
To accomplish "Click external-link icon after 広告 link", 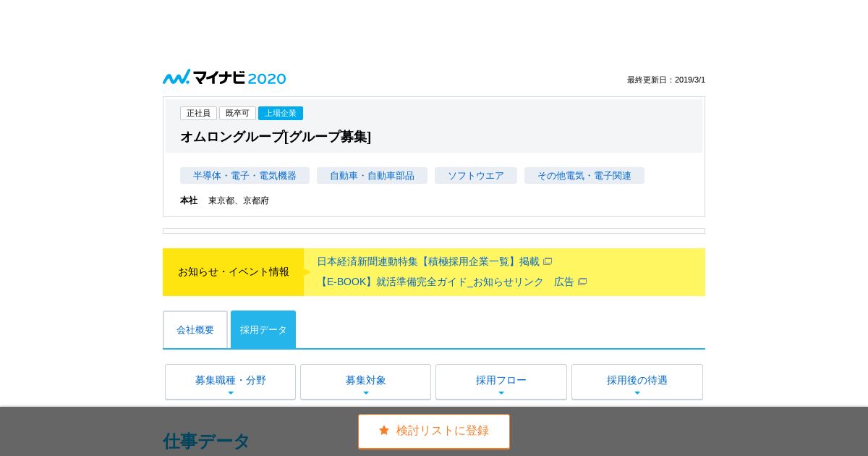I will click(x=582, y=282).
